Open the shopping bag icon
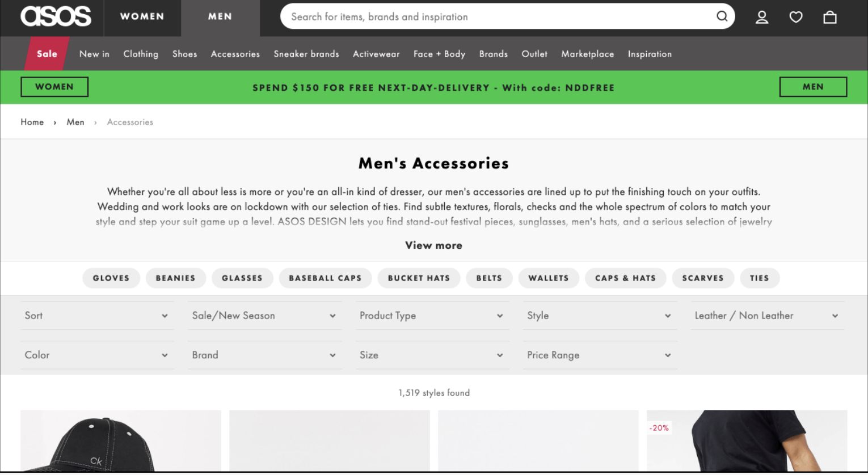The image size is (868, 475). [x=830, y=17]
